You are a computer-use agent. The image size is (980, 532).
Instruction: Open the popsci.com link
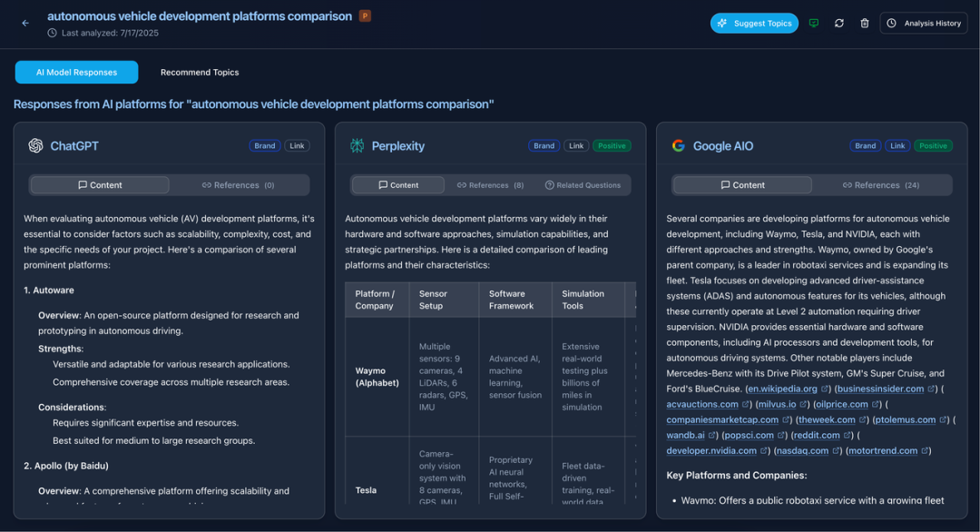click(750, 435)
